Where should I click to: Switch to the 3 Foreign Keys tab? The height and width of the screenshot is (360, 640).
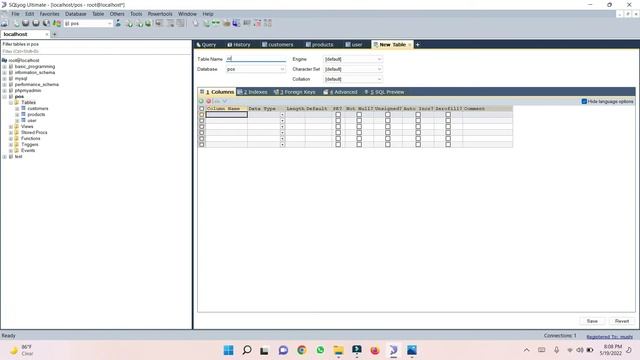[x=295, y=92]
